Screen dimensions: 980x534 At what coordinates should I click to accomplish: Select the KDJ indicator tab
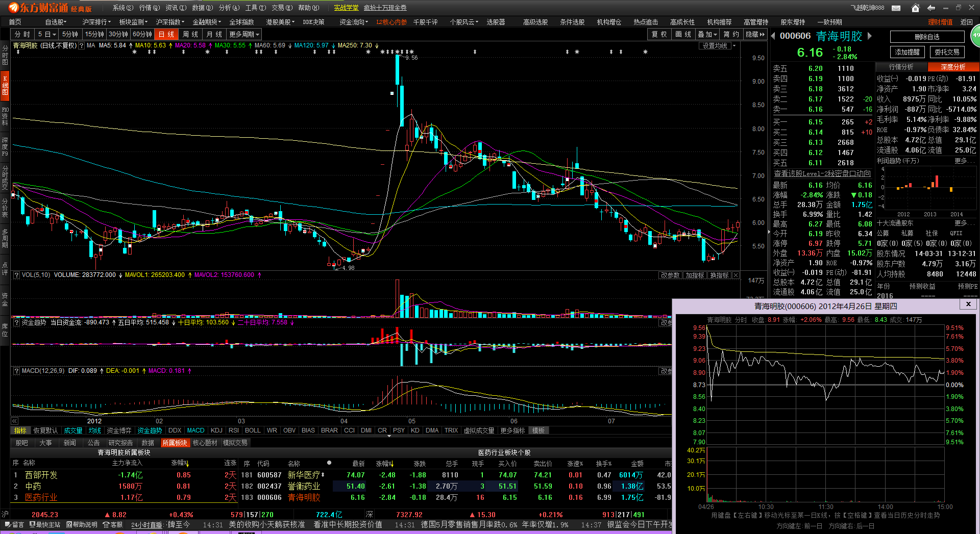click(x=216, y=430)
